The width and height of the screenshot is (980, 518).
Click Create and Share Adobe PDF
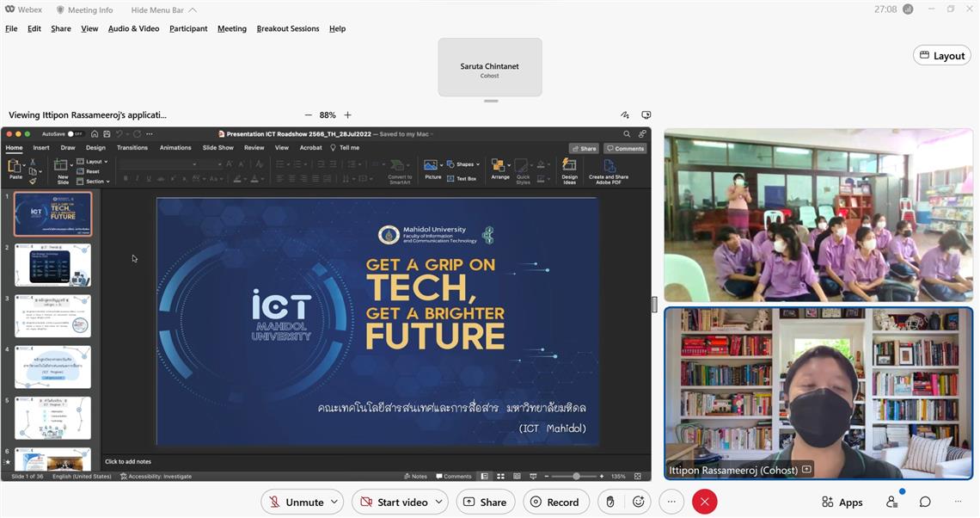click(608, 171)
